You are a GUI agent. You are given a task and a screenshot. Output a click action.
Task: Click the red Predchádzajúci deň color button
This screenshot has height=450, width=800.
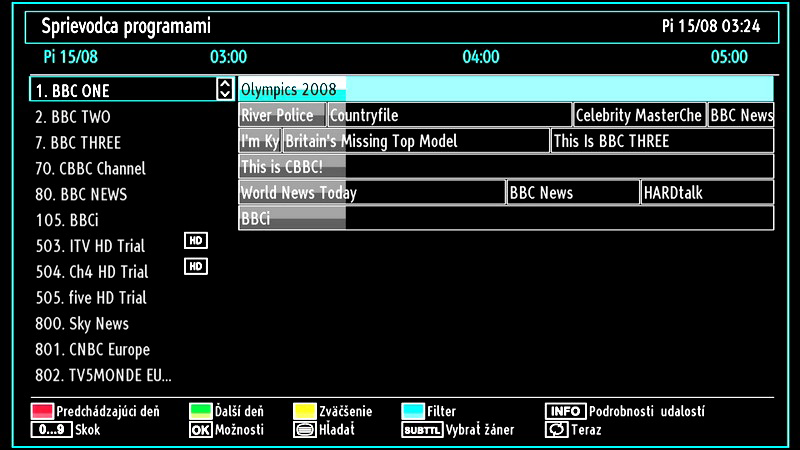coord(42,411)
